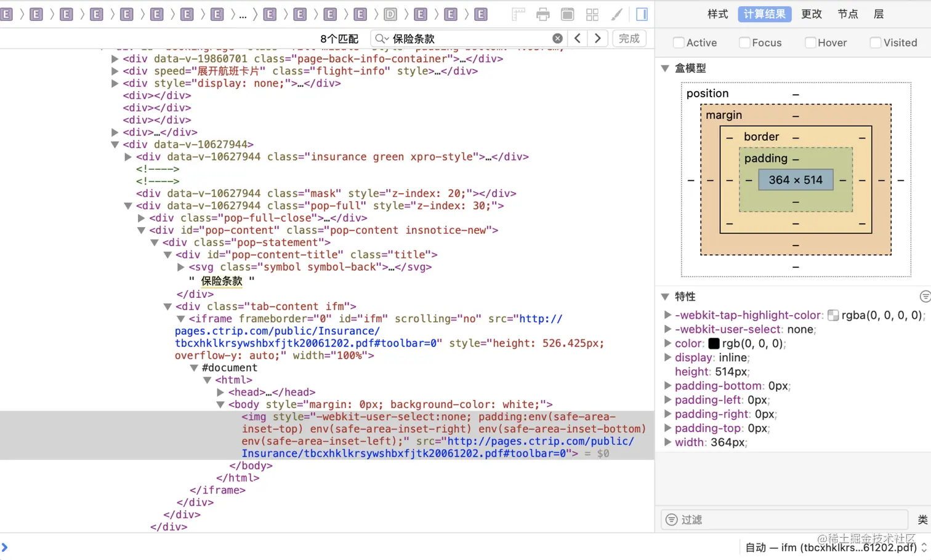
Task: Open the black rgb(0, 0, 0) color swatch
Action: (714, 343)
